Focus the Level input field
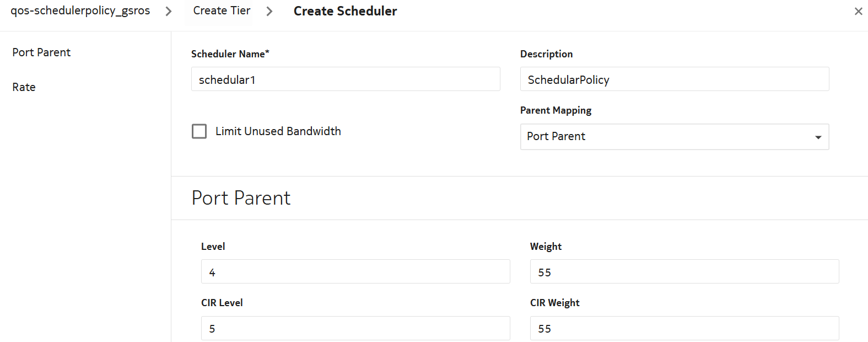 click(355, 272)
